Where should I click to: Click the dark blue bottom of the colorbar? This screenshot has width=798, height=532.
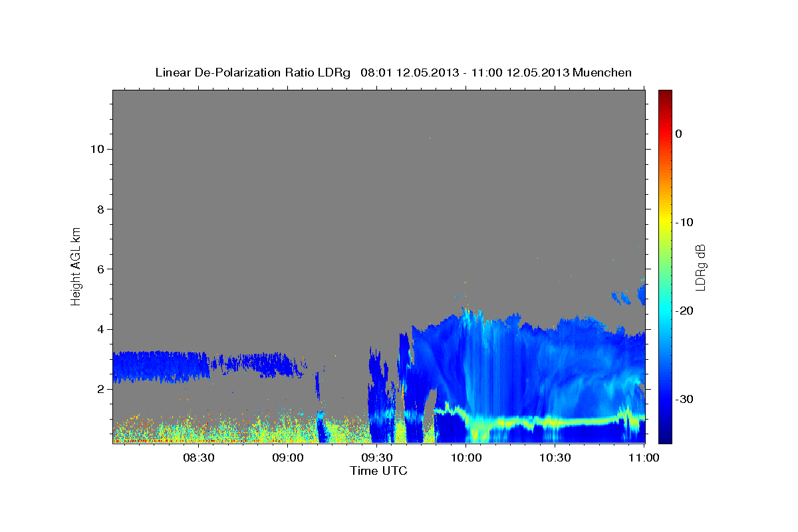pos(664,437)
